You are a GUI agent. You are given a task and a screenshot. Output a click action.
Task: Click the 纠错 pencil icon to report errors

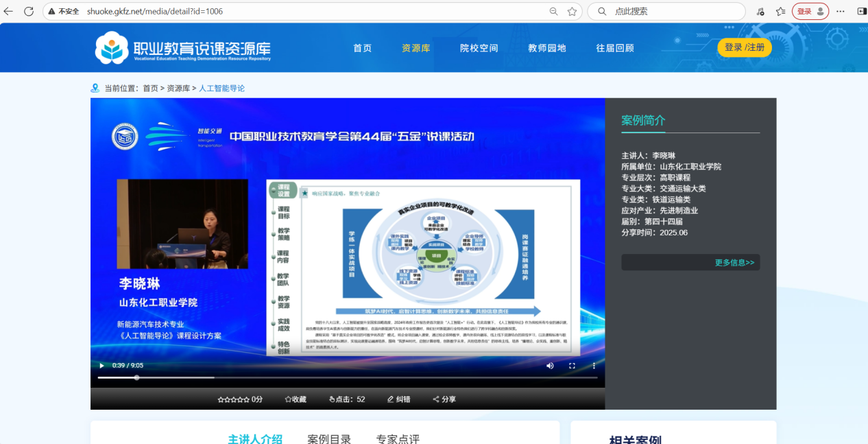tap(391, 399)
